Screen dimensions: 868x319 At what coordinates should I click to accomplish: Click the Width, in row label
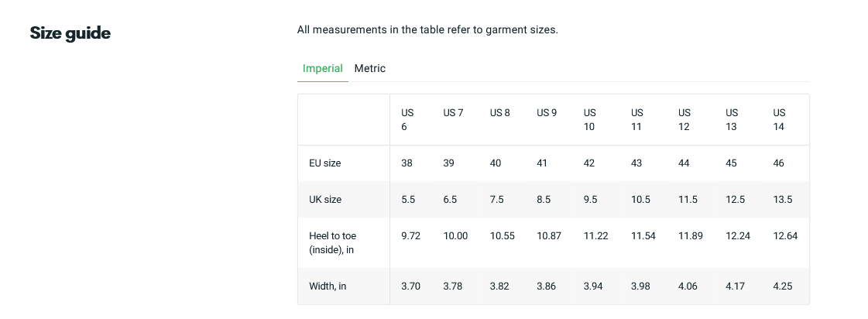(328, 286)
